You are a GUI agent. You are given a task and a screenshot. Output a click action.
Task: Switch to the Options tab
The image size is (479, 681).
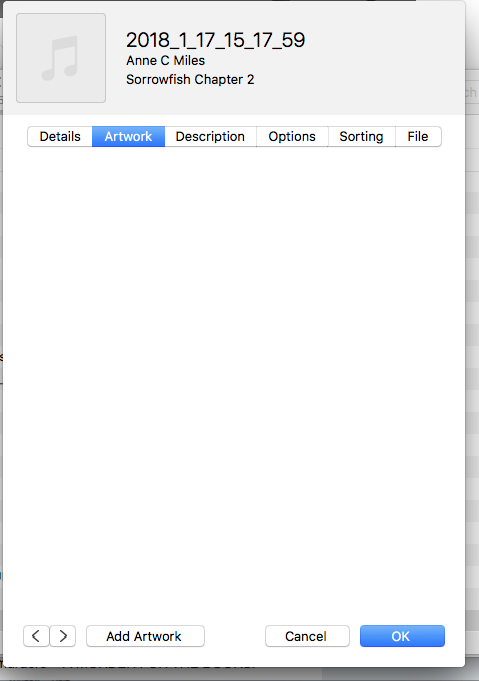[x=292, y=136]
